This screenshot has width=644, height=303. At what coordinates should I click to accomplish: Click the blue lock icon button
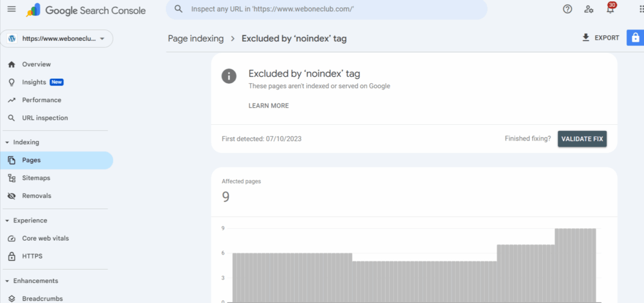(635, 38)
